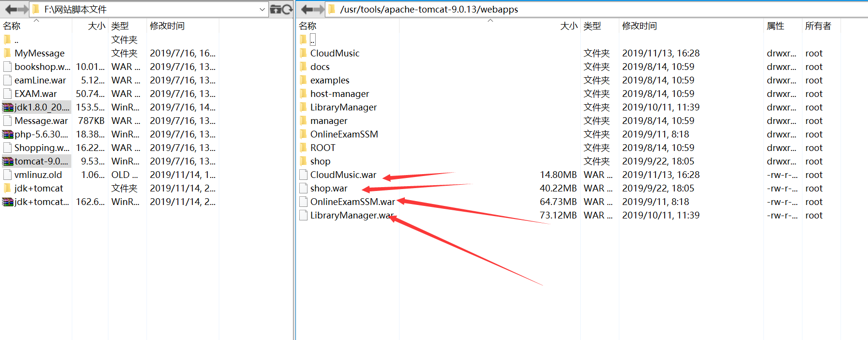The image size is (868, 340).
Task: Expand the local path dropdown arrow
Action: click(262, 9)
